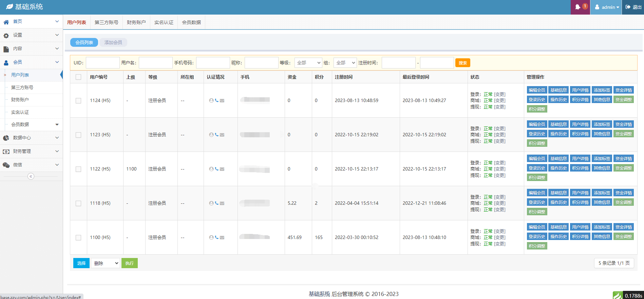Open the 等级 level dropdown filter
The width and height of the screenshot is (644, 299).
[x=308, y=63]
